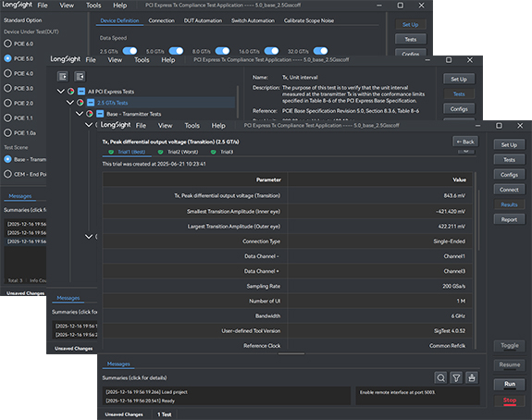Collapse the All PCI Express Tests node
Screen dimensions: 532x420
pyautogui.click(x=61, y=92)
